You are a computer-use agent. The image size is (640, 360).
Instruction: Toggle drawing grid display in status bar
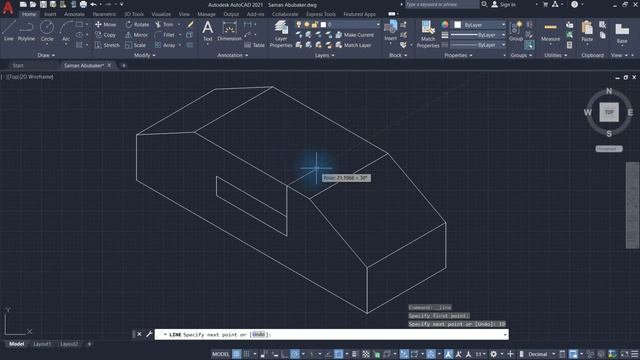click(x=236, y=354)
